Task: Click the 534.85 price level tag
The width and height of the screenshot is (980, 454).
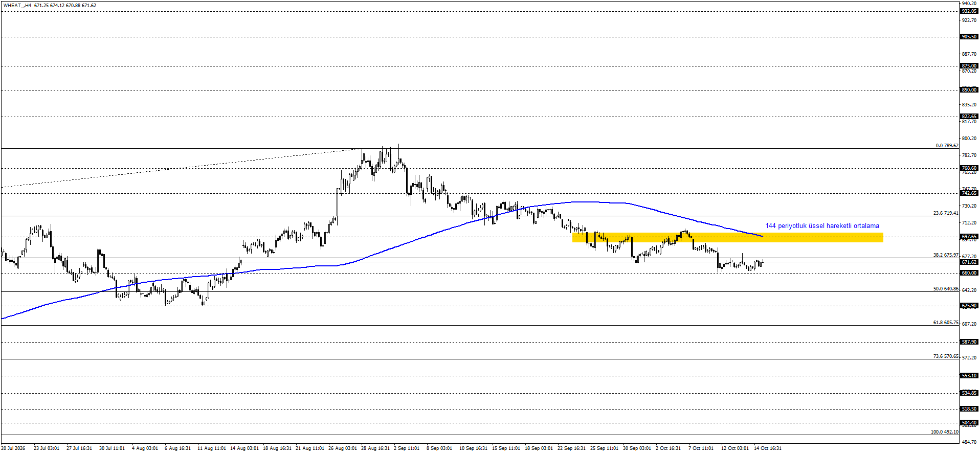Action: (969, 393)
